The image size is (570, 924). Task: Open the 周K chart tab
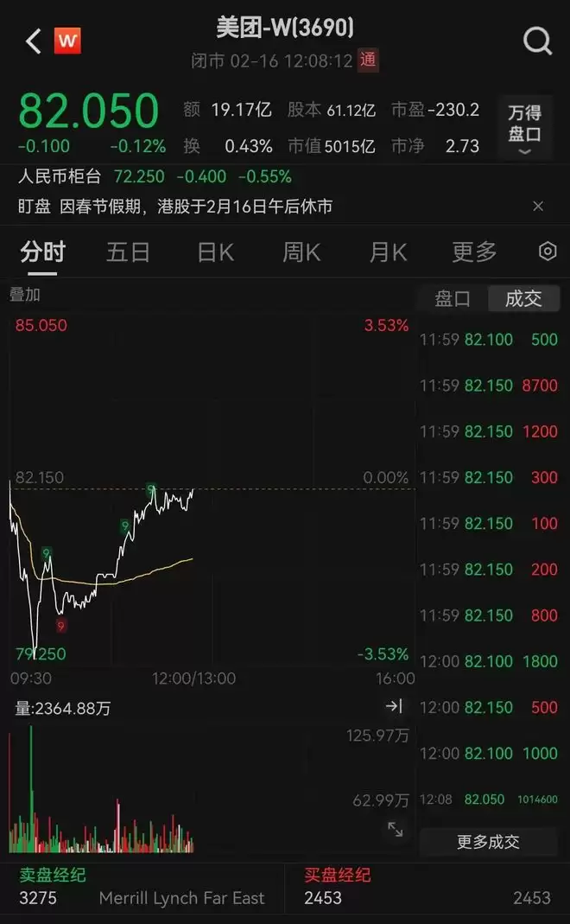point(301,252)
